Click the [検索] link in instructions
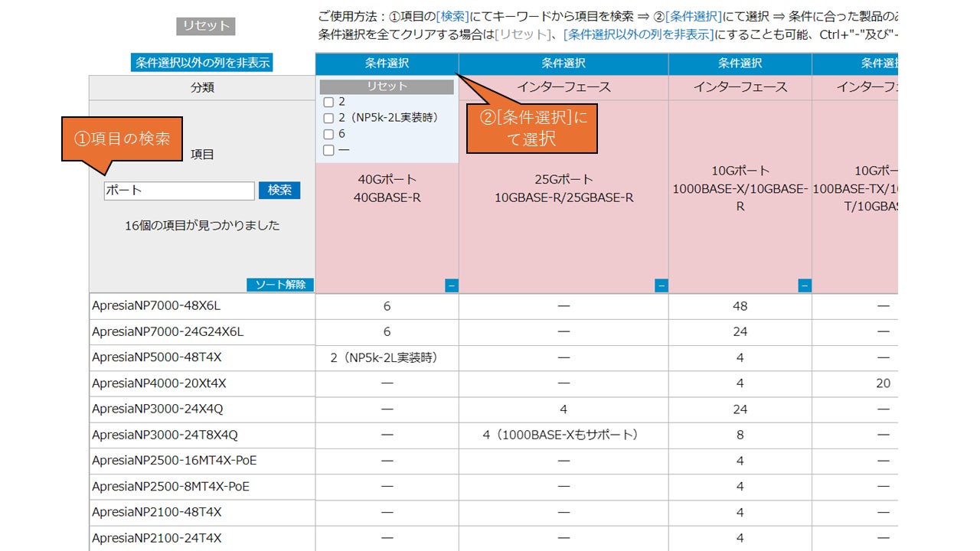Screen dimensions: 980x551 pos(452,16)
